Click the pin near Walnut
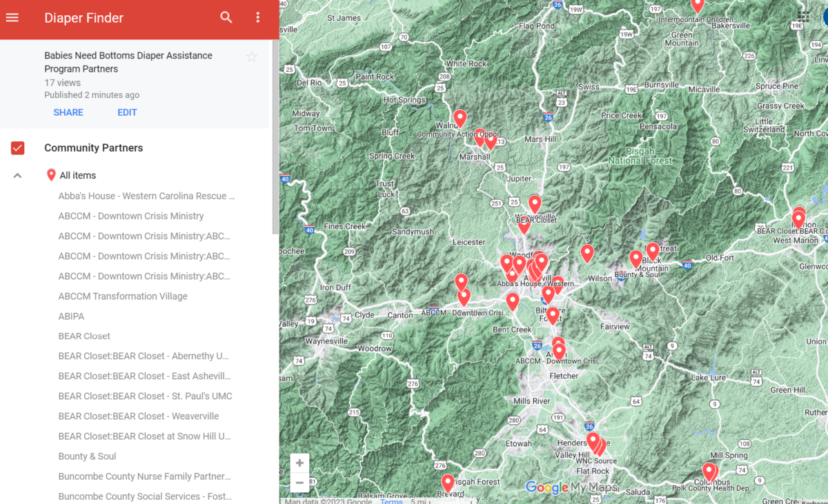This screenshot has height=504, width=828. 460,117
